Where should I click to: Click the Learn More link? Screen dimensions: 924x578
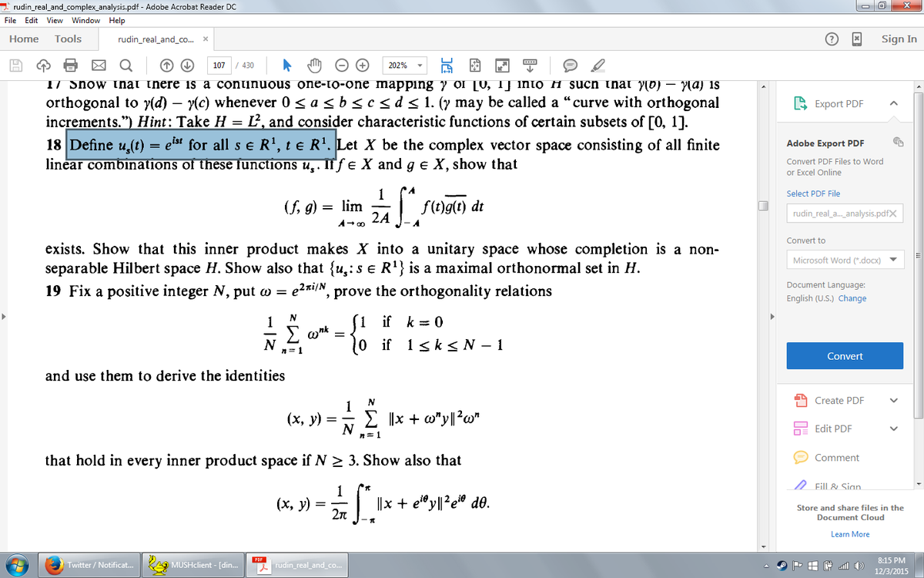850,534
